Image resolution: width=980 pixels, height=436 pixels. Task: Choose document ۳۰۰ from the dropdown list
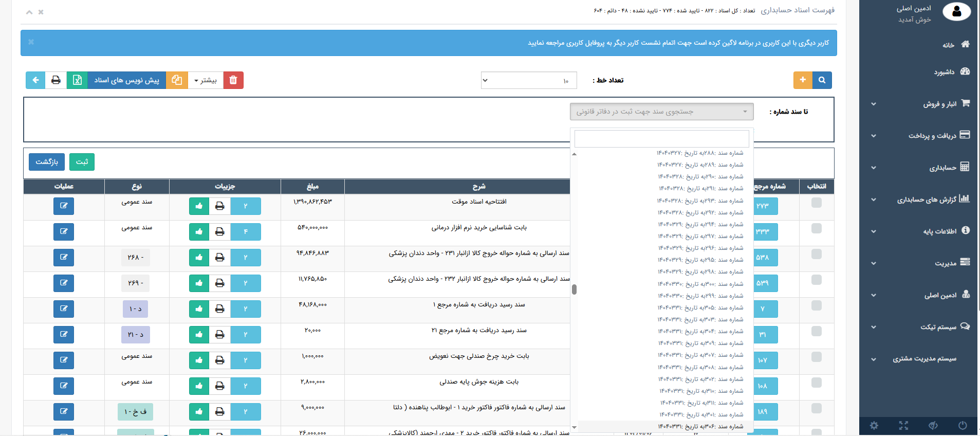701,284
